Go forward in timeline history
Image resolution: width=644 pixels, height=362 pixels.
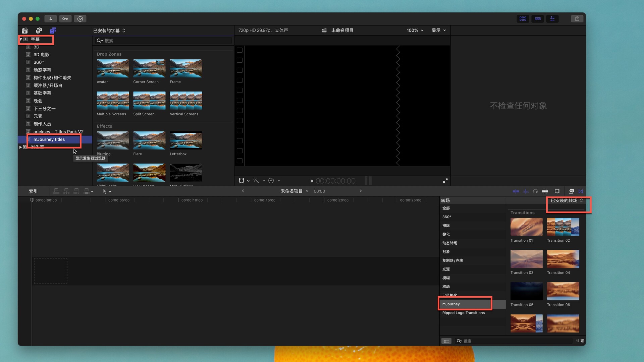[x=361, y=191]
